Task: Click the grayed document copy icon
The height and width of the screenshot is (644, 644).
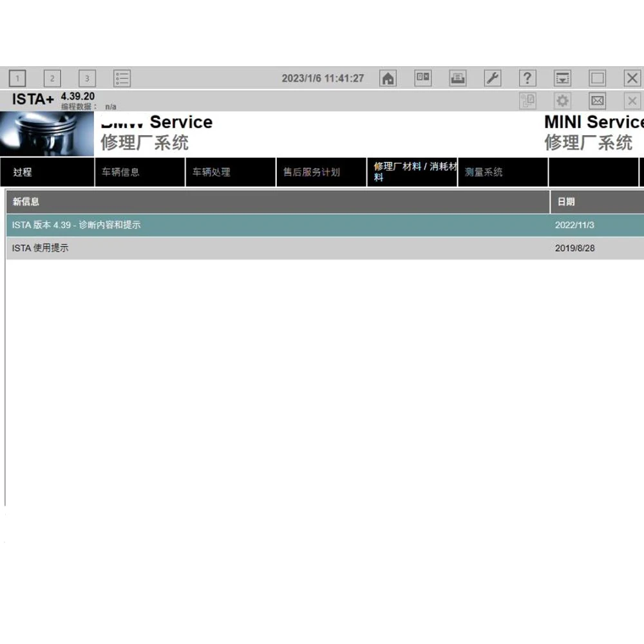Action: pos(528,100)
